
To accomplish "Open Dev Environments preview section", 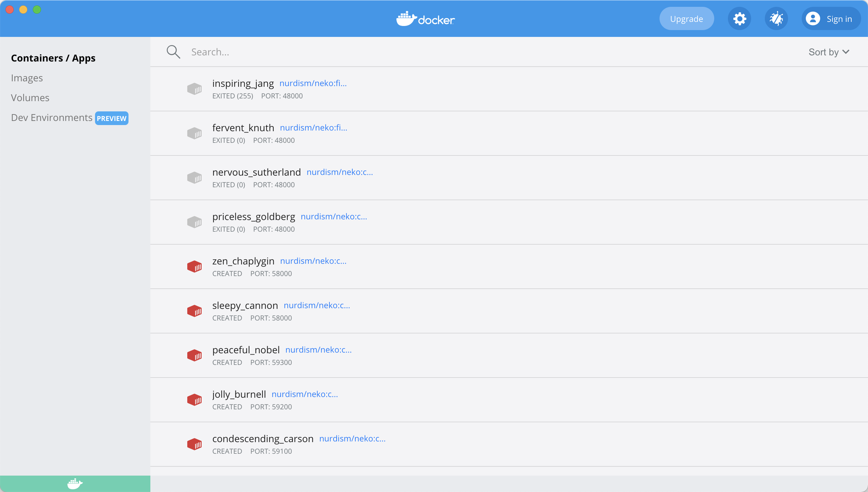I will 52,118.
